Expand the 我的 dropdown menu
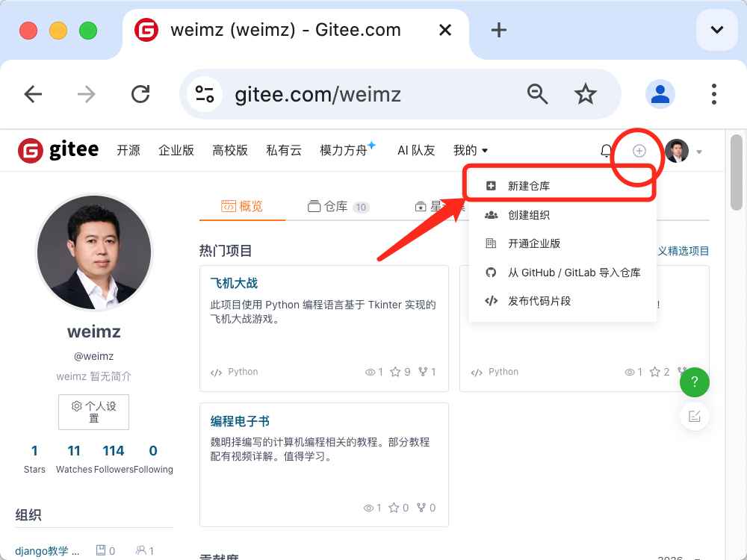The width and height of the screenshot is (747, 560). click(x=471, y=151)
